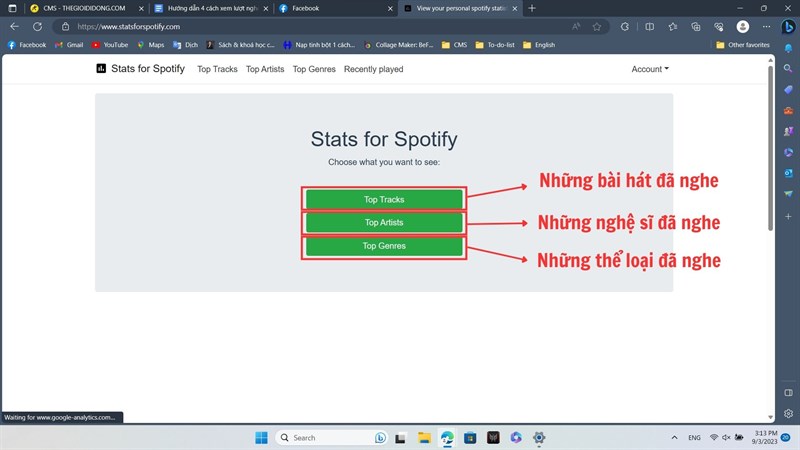Open sidebar settings gear icon

click(788, 413)
